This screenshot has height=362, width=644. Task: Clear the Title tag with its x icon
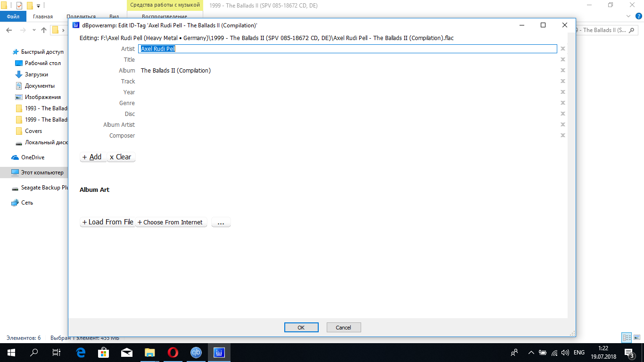click(x=562, y=59)
